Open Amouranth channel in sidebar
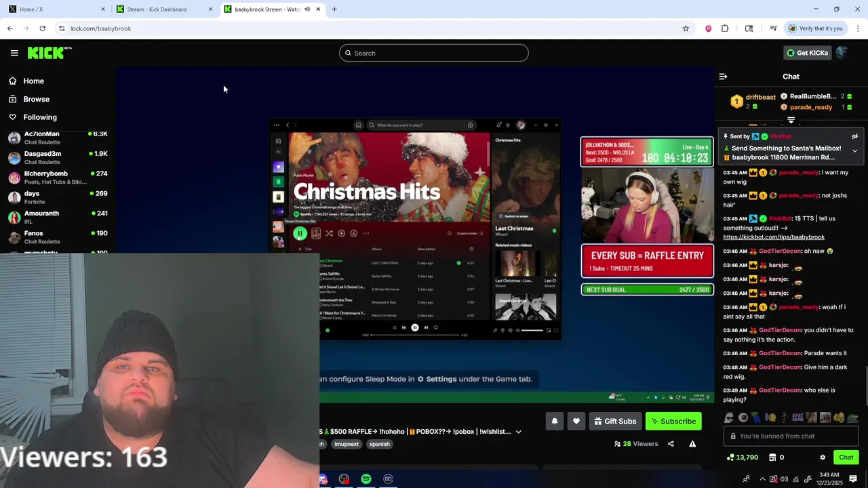The image size is (868, 488). tap(58, 217)
